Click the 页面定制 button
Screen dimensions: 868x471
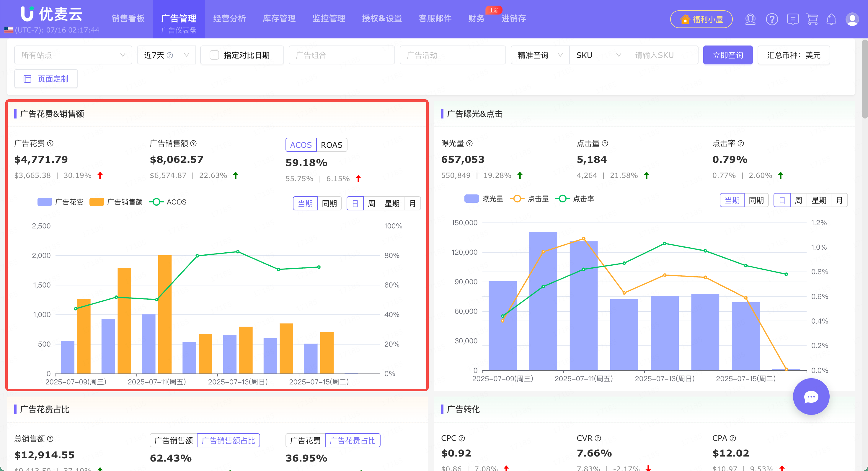[x=46, y=79]
